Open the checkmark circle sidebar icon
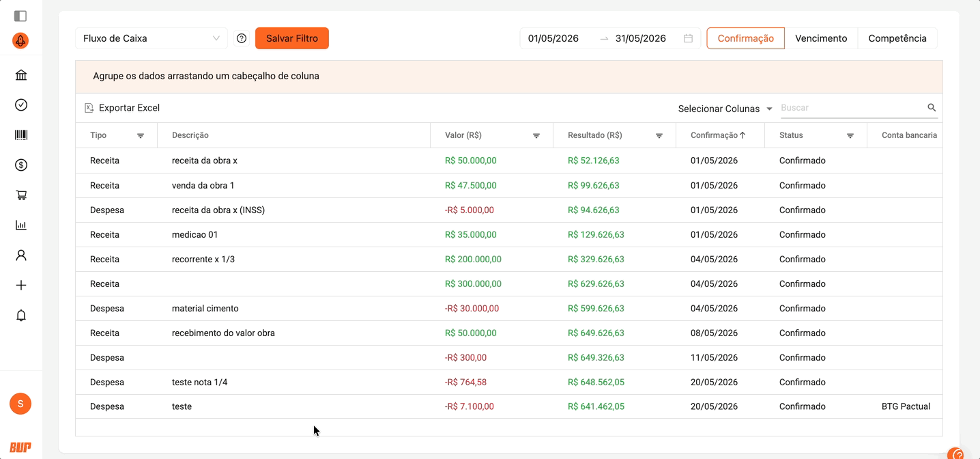The width and height of the screenshot is (980, 459). point(21,105)
